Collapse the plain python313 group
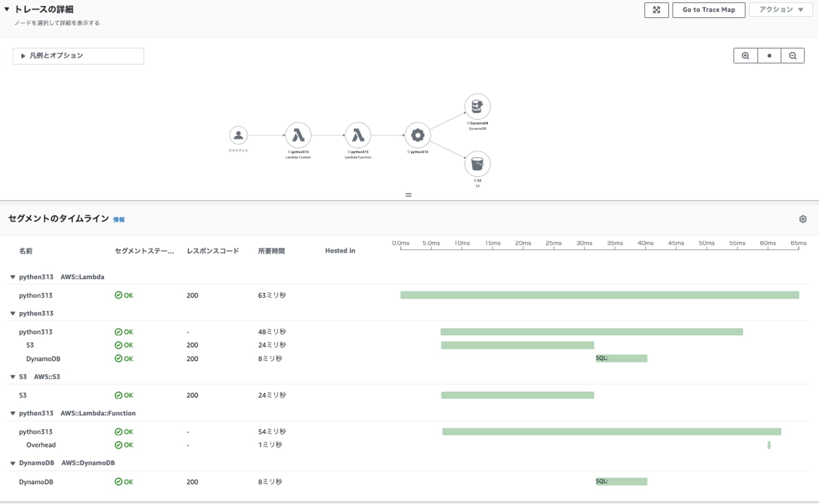This screenshot has width=819, height=504. [13, 314]
